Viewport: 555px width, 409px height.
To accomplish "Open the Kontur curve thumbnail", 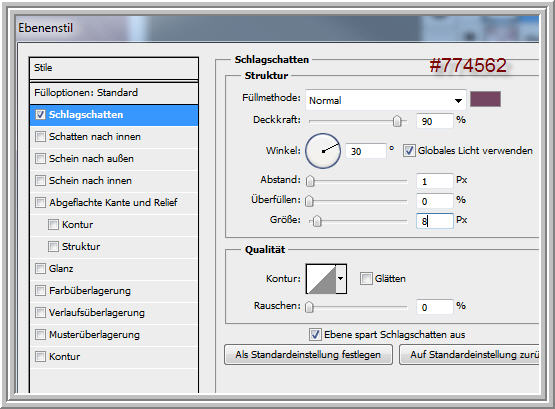I will tap(321, 279).
